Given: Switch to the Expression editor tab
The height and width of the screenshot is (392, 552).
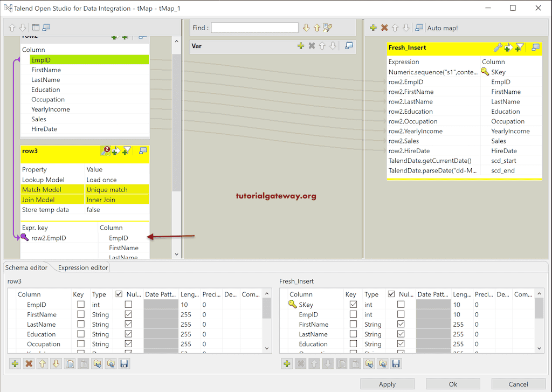Looking at the screenshot, I should pos(82,267).
